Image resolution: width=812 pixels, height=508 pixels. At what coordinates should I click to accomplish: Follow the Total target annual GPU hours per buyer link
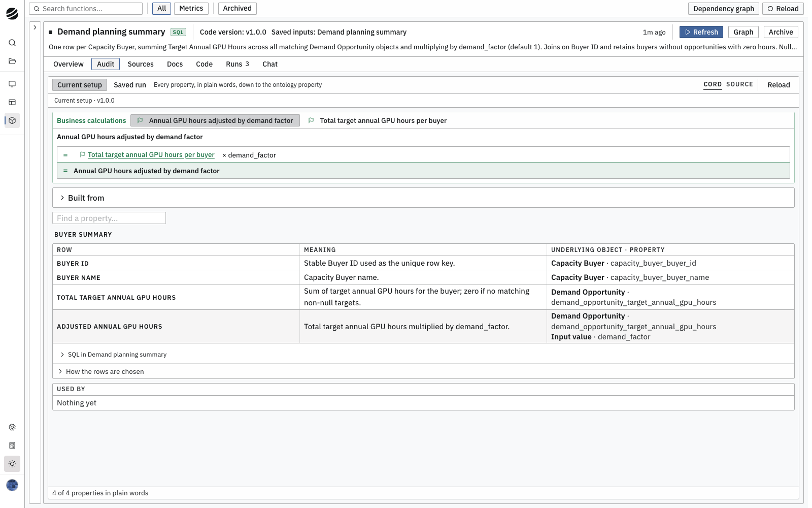tap(151, 154)
